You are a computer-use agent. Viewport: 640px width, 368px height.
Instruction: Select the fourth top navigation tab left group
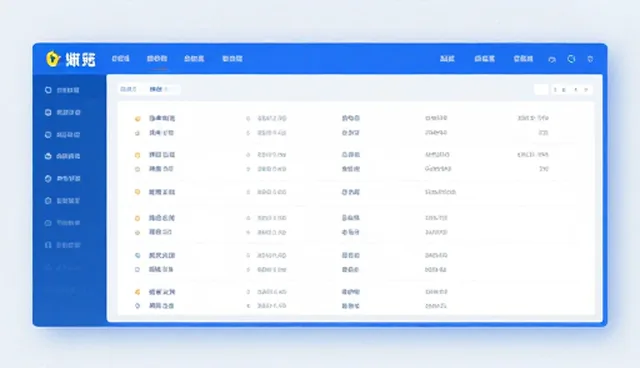pos(232,59)
